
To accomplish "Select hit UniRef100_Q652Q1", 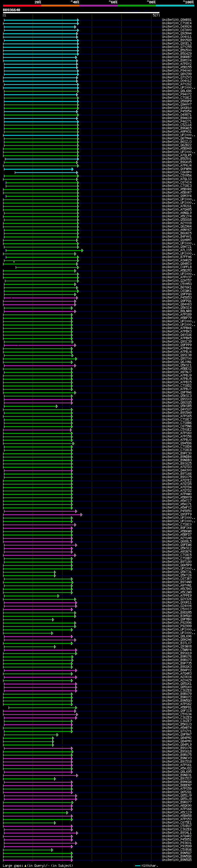I will click(x=177, y=792).
